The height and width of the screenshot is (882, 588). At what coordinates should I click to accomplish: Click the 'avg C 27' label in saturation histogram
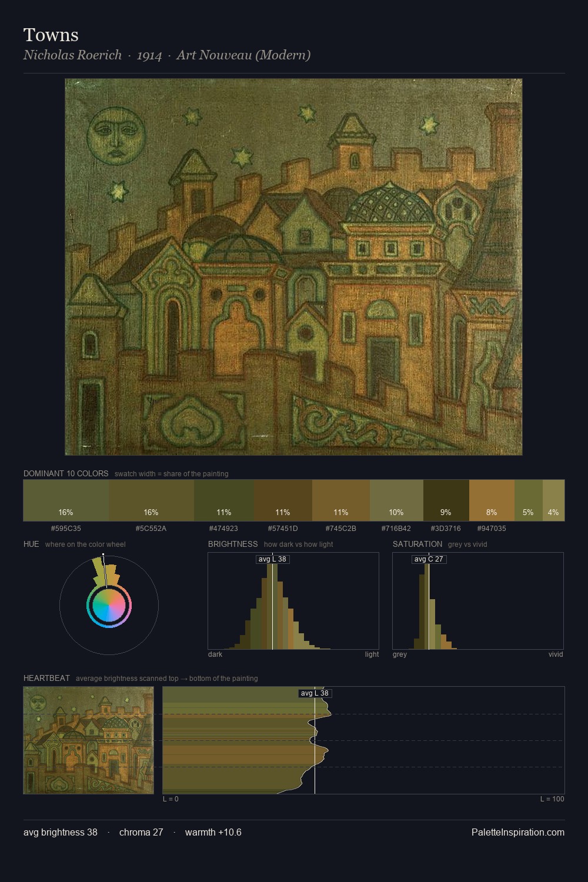point(429,559)
